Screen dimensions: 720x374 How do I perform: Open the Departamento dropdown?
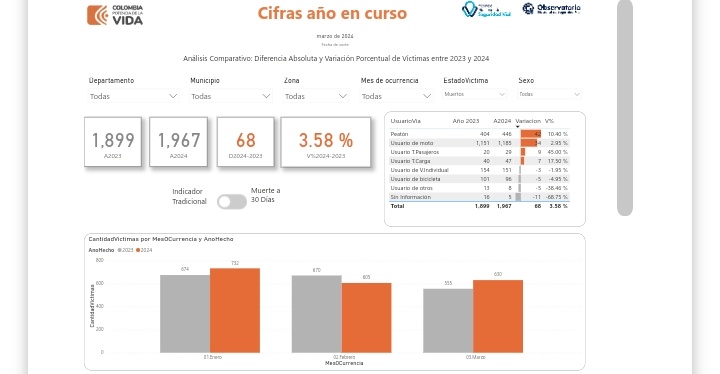(x=133, y=96)
